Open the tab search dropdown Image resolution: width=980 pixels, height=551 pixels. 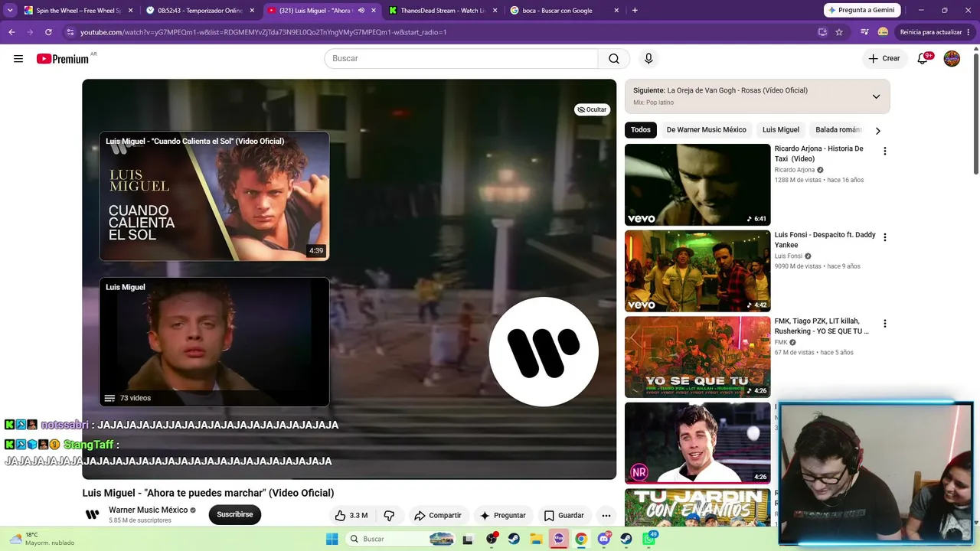(x=10, y=11)
